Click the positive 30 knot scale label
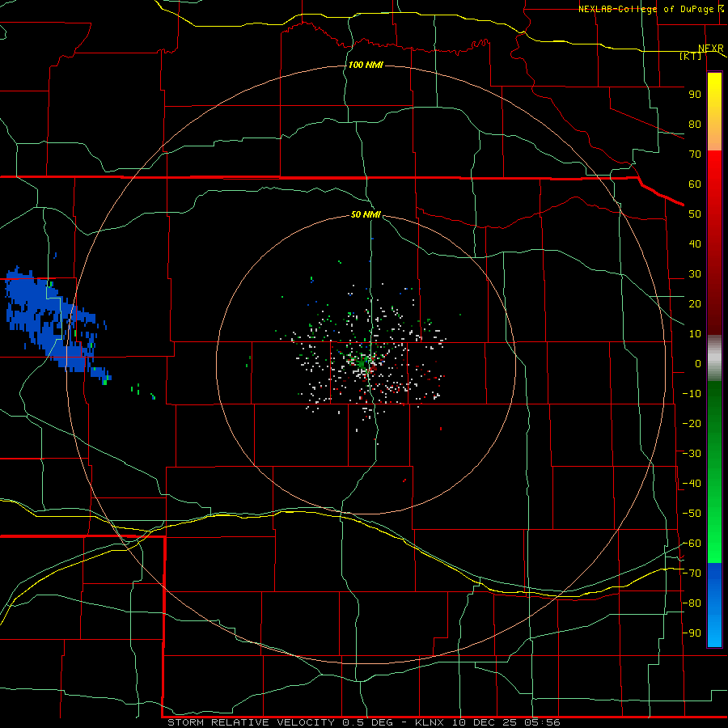This screenshot has height=728, width=728. [x=695, y=274]
